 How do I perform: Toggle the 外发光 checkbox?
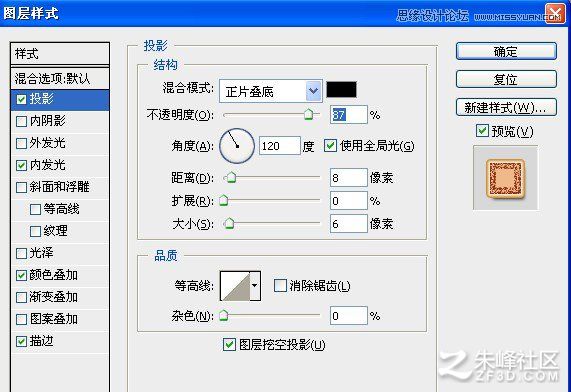pos(21,144)
